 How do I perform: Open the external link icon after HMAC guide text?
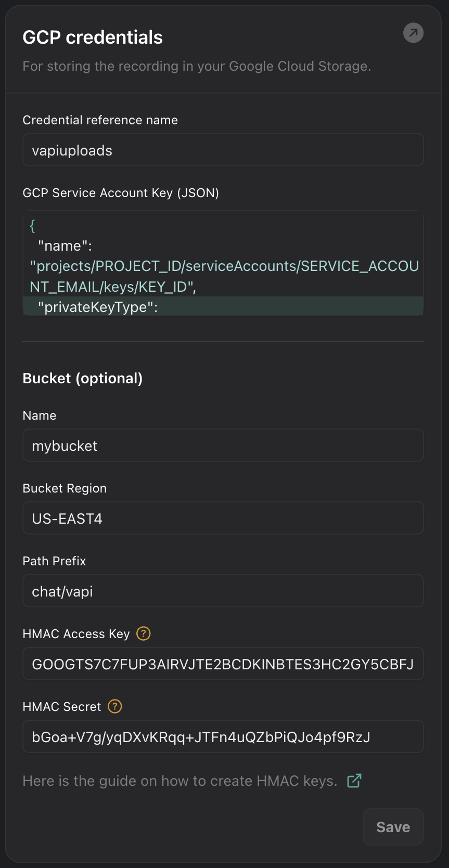[x=354, y=781]
